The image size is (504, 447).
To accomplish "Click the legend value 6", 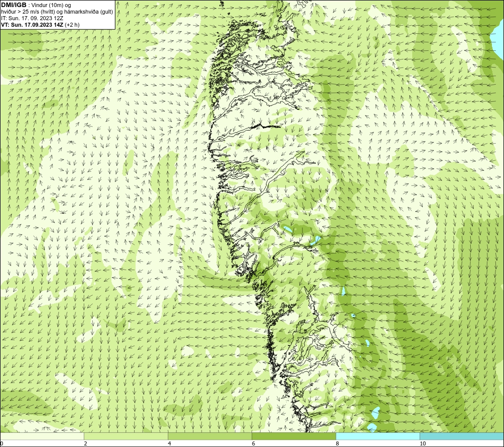I will click(x=254, y=444).
